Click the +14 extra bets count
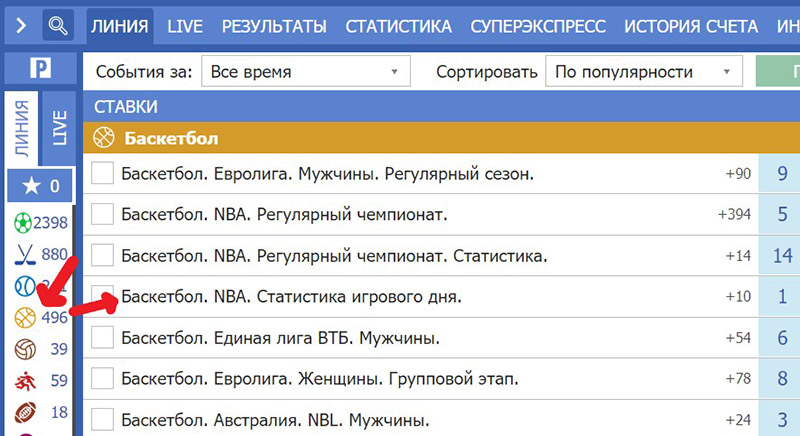The image size is (800, 436). [x=738, y=255]
